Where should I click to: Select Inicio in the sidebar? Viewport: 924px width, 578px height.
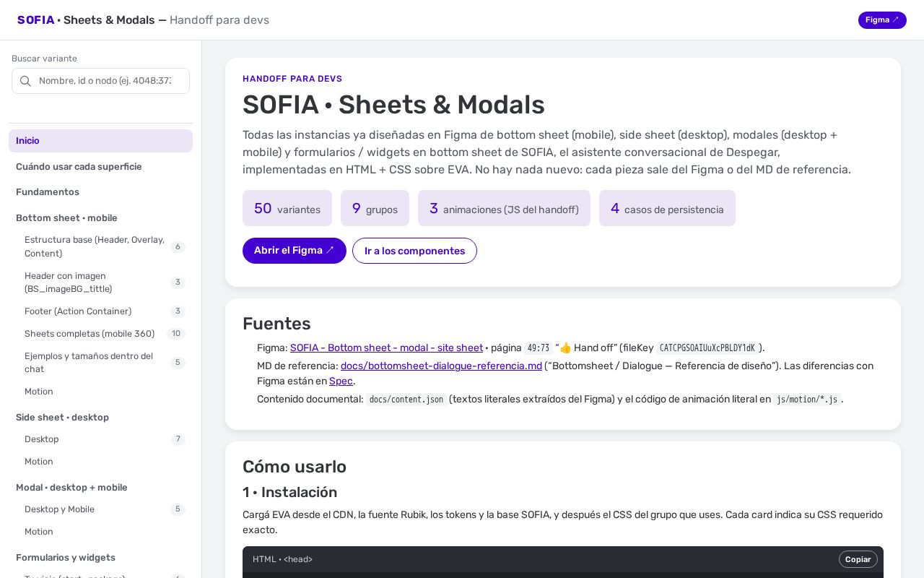100,141
